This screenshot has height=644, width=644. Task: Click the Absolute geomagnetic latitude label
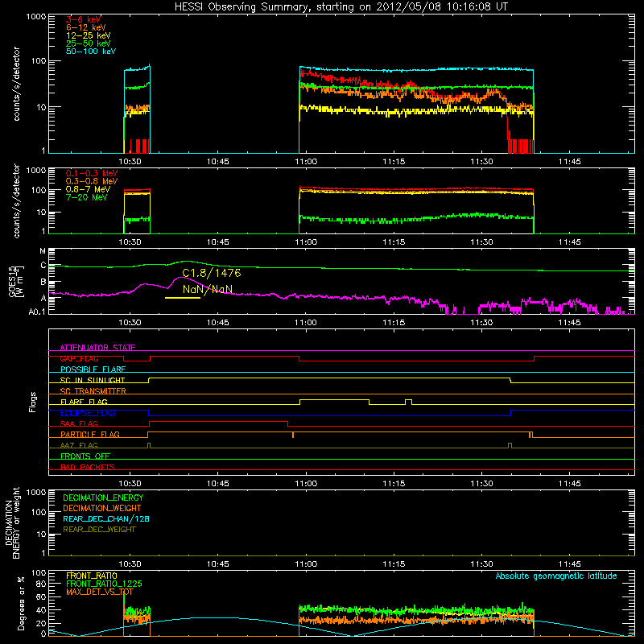[556, 576]
